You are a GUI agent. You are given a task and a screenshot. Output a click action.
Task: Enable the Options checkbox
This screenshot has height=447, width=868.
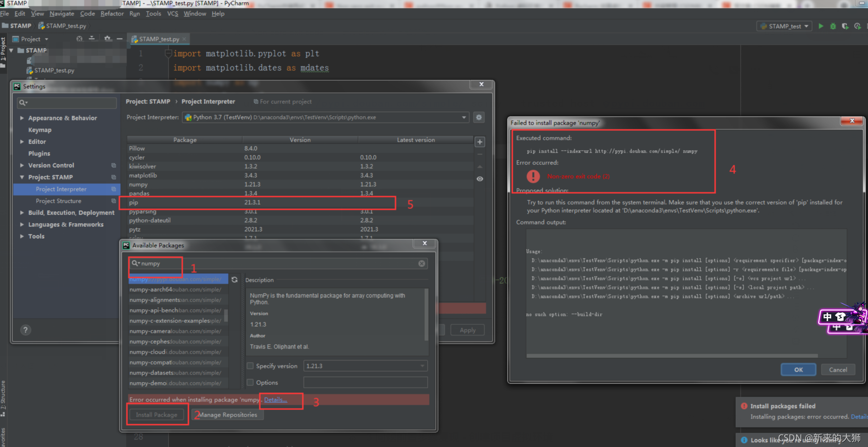(x=250, y=383)
